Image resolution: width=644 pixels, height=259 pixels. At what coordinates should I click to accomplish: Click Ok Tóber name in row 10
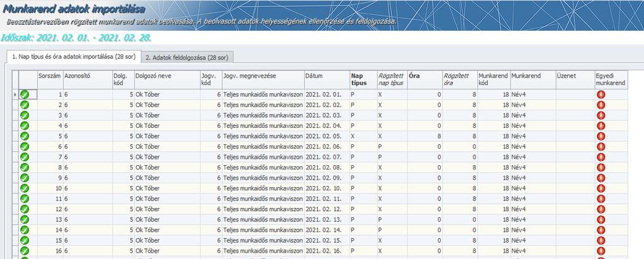coord(167,188)
